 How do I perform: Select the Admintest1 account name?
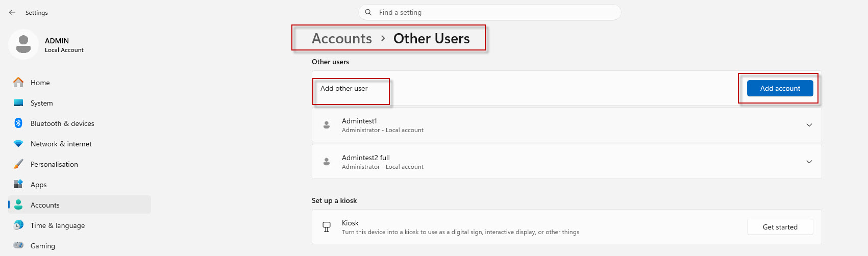pyautogui.click(x=359, y=121)
